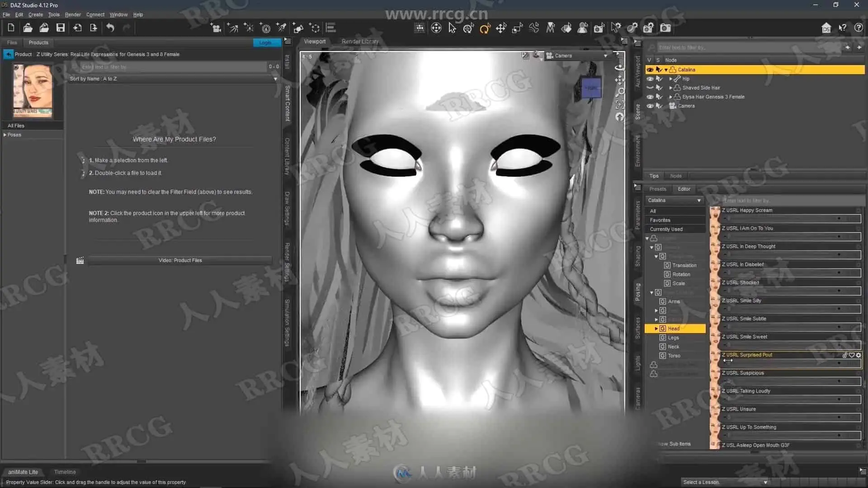Viewport: 868px width, 488px height.
Task: Toggle visibility of Elysa Hair Genesis 3 Female
Action: [x=650, y=97]
